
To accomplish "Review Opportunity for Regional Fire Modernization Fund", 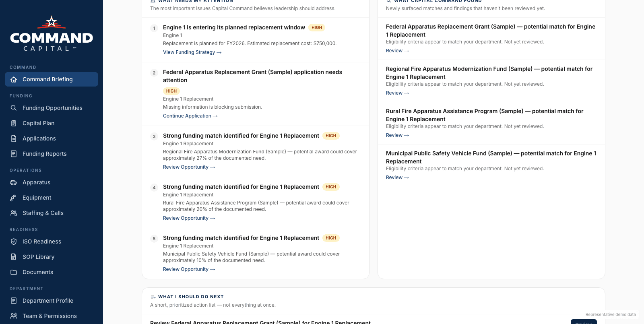I will click(x=189, y=167).
